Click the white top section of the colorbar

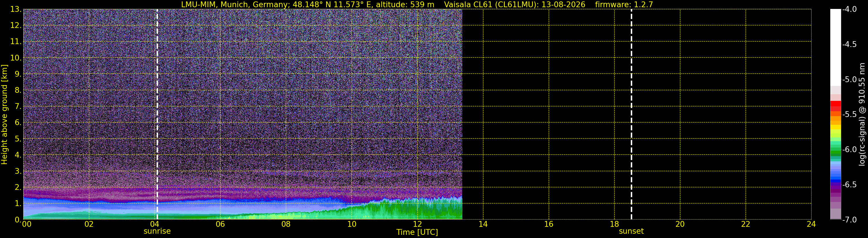click(x=836, y=47)
